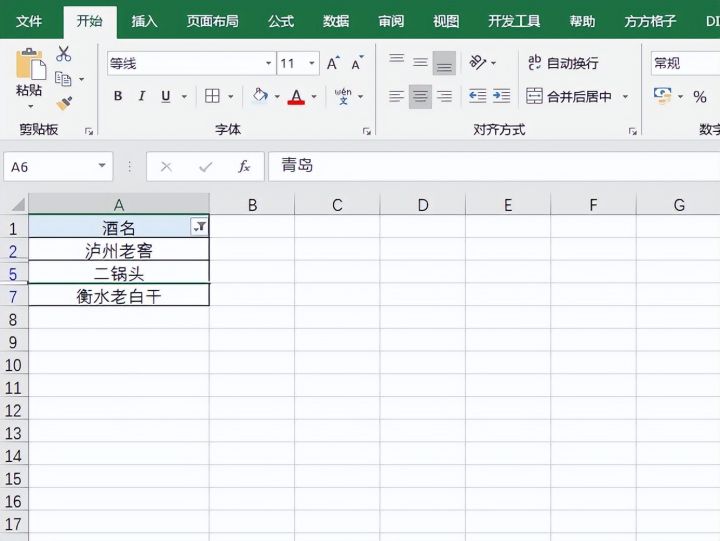Click the 合并后居中 button

pyautogui.click(x=569, y=96)
